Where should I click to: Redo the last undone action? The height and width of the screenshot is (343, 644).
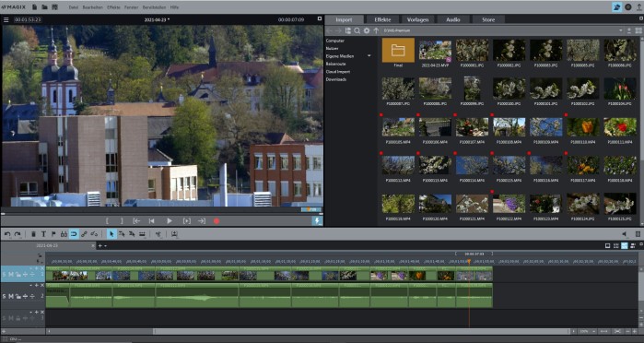pyautogui.click(x=18, y=234)
